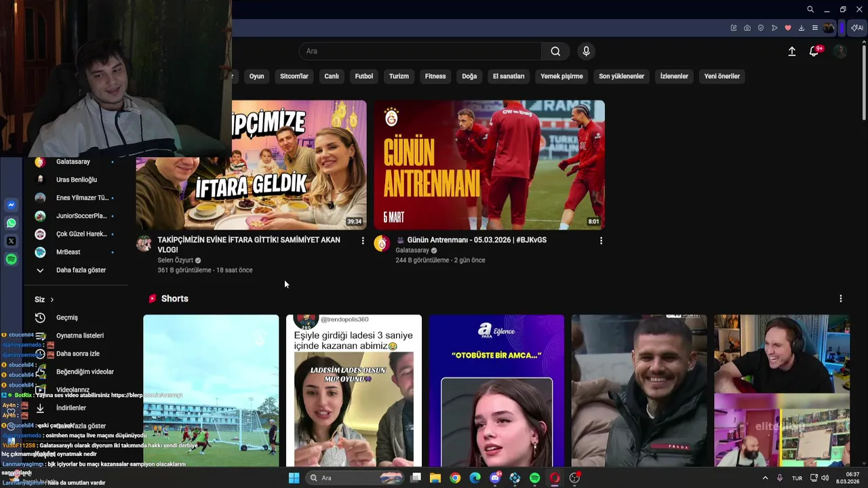Open WhatsApp in the Opera sidebar

click(11, 223)
